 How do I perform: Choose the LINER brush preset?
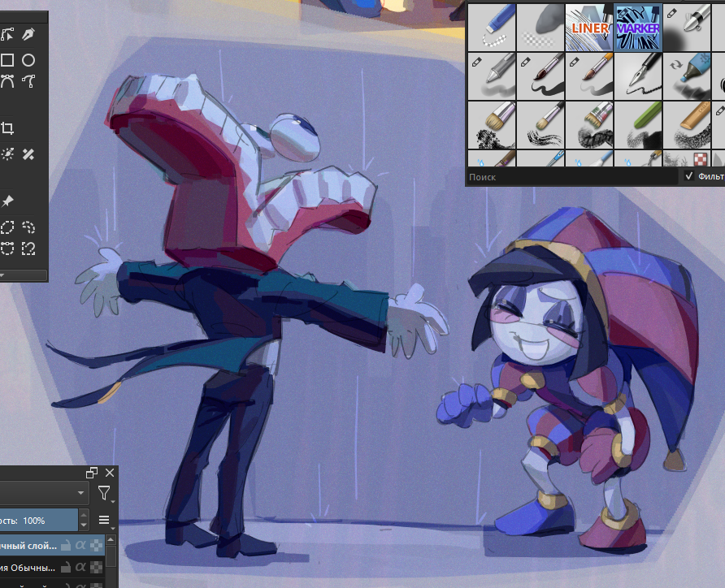click(x=589, y=27)
